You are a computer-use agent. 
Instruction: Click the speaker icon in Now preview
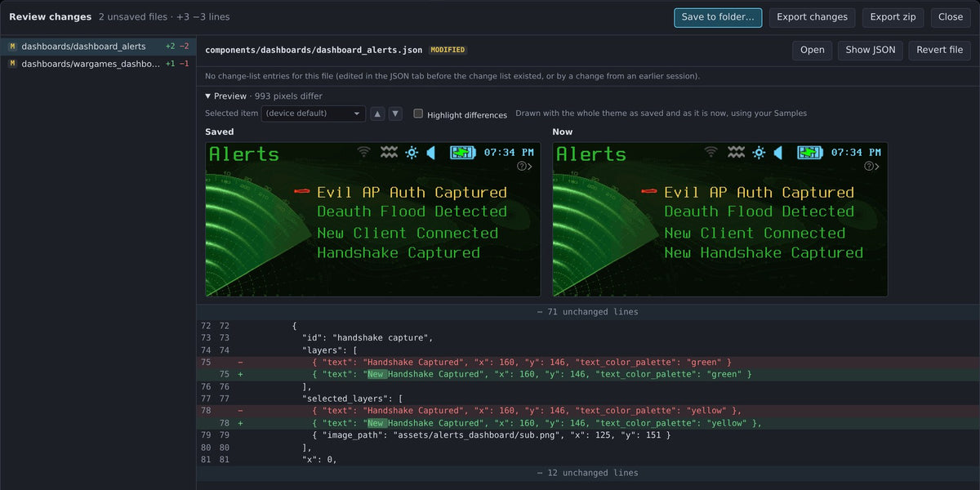point(778,153)
